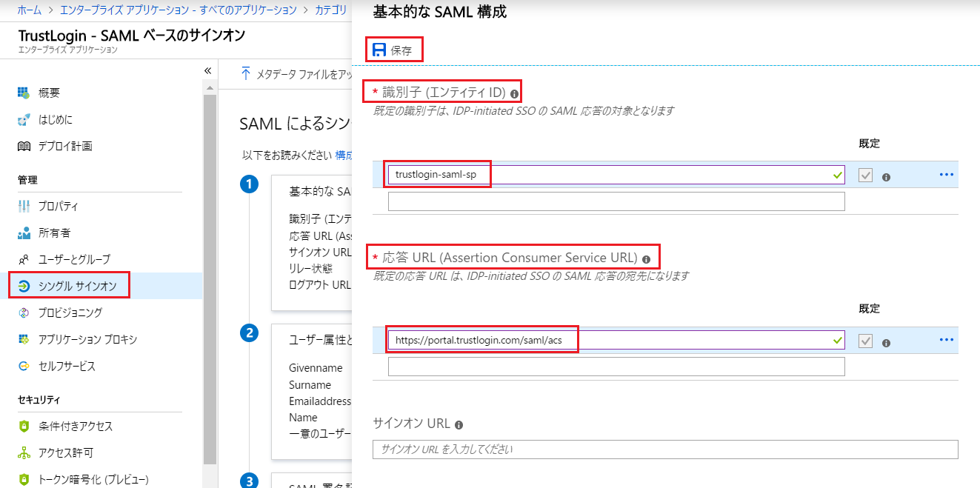980x488 pixels.
Task: Click the サインオン URL input field
Action: pyautogui.click(x=665, y=449)
